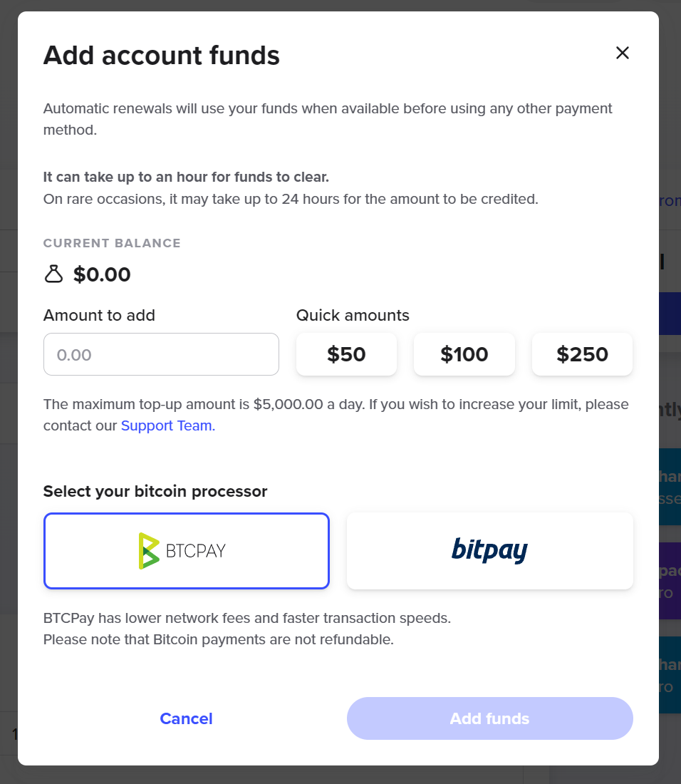
Task: Click the "Quick amounts" label
Action: pos(353,315)
